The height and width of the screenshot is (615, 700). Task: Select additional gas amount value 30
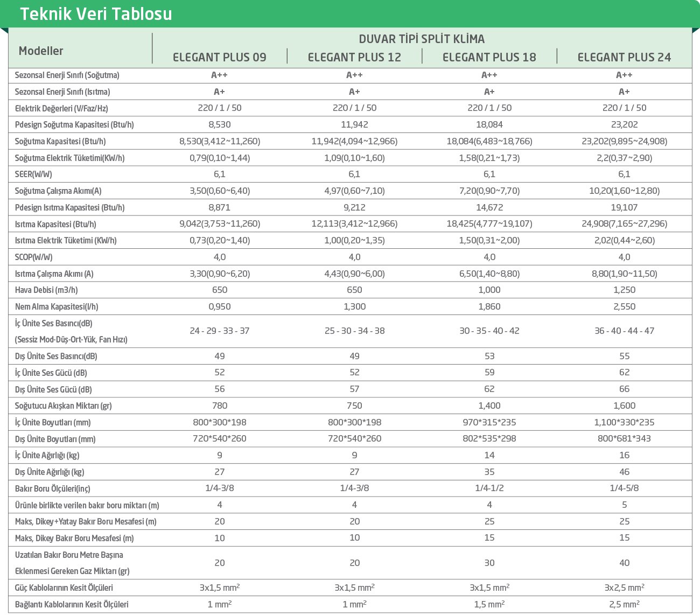489,563
